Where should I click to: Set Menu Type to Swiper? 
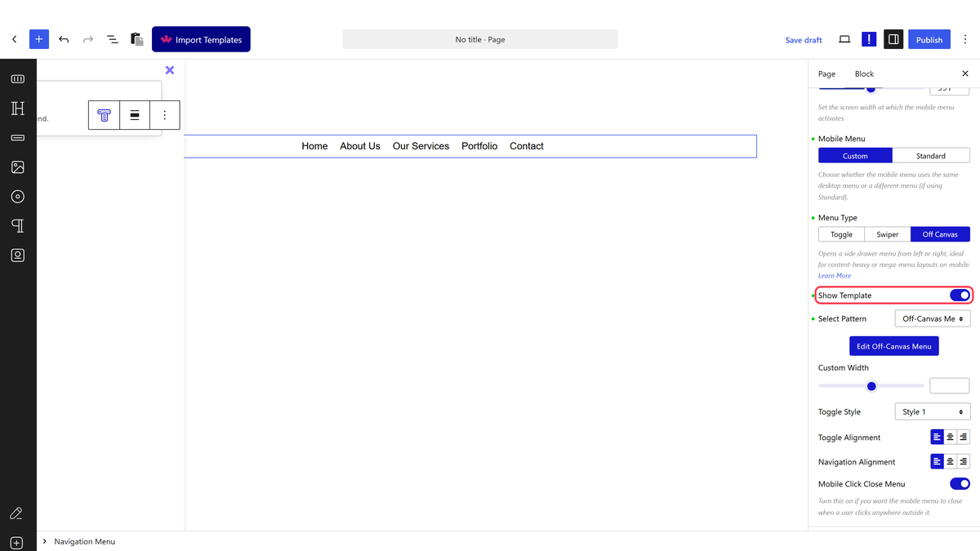pyautogui.click(x=888, y=234)
